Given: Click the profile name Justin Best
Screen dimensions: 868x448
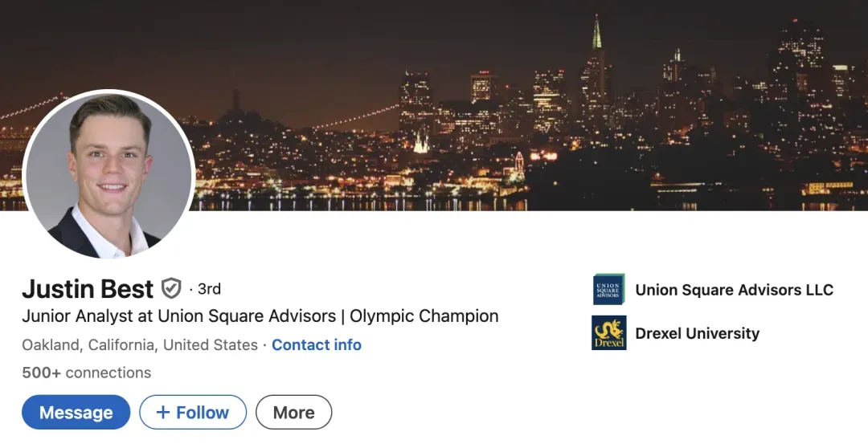Looking at the screenshot, I should pyautogui.click(x=88, y=288).
